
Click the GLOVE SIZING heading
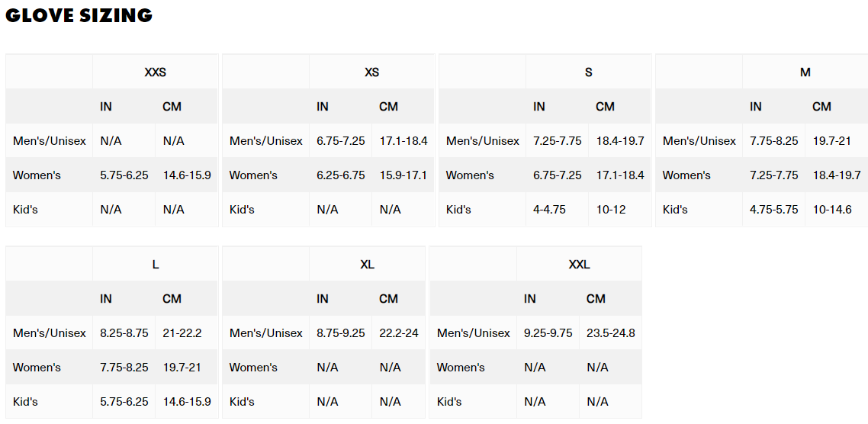click(x=79, y=15)
